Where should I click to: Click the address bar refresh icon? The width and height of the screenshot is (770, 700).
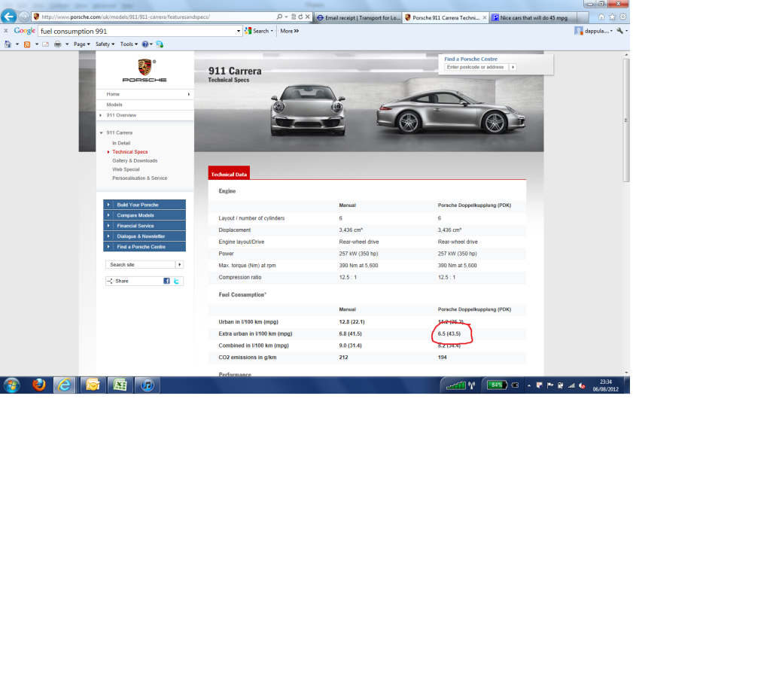click(x=300, y=17)
